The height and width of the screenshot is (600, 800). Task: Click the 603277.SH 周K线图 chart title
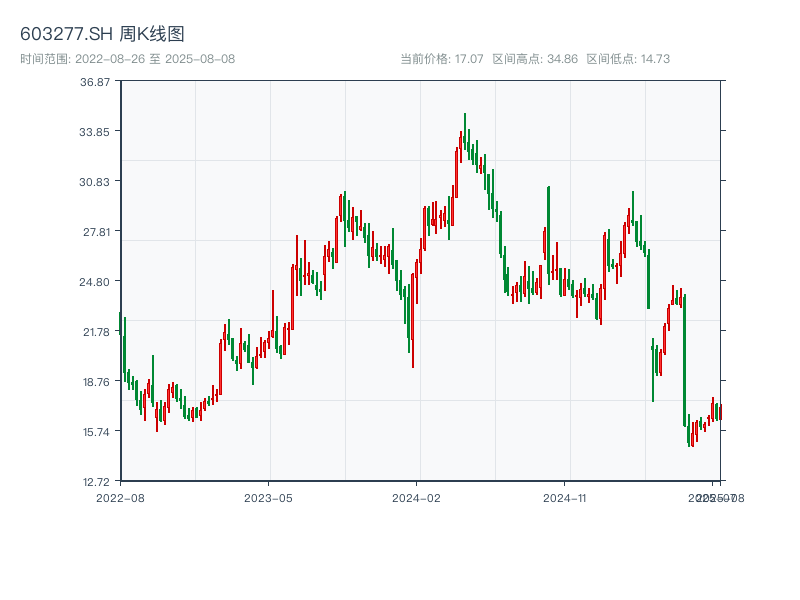(x=102, y=34)
